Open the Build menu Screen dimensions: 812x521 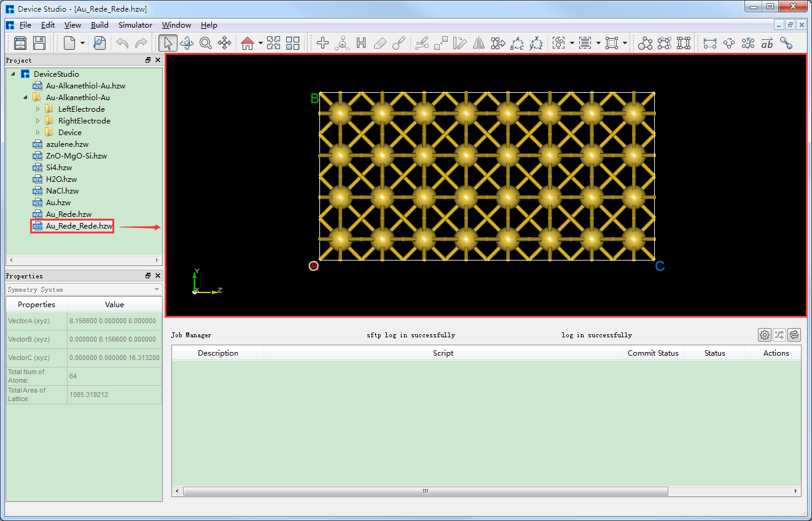(x=100, y=25)
